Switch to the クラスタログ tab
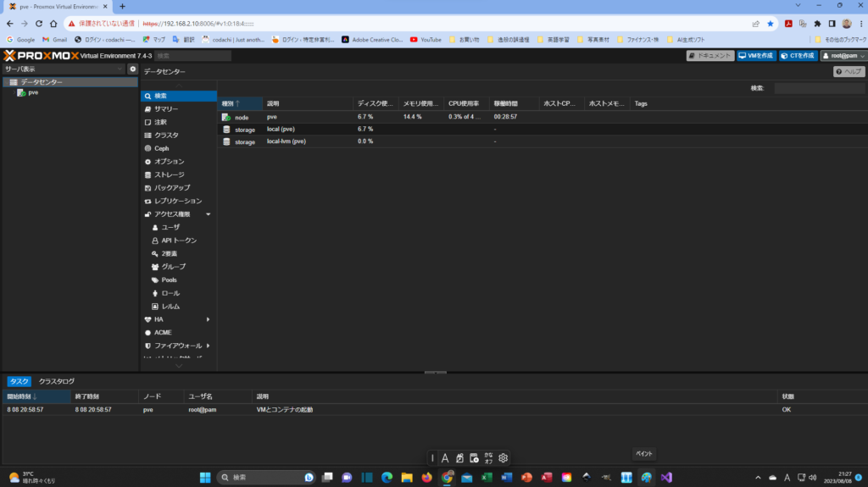 pyautogui.click(x=57, y=381)
